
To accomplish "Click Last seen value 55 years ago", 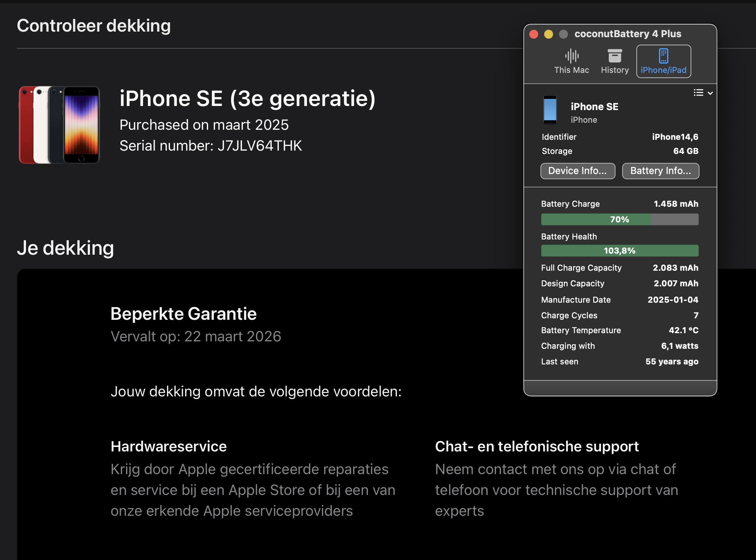I will pyautogui.click(x=672, y=361).
